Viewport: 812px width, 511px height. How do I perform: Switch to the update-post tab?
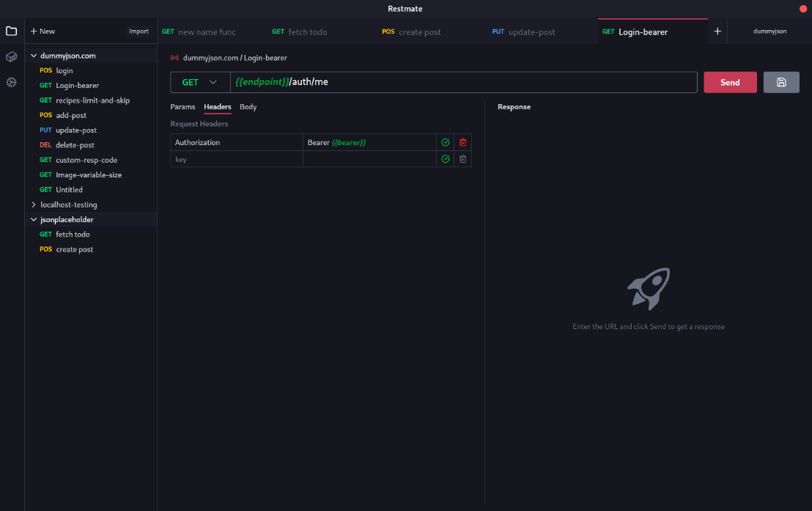click(542, 32)
